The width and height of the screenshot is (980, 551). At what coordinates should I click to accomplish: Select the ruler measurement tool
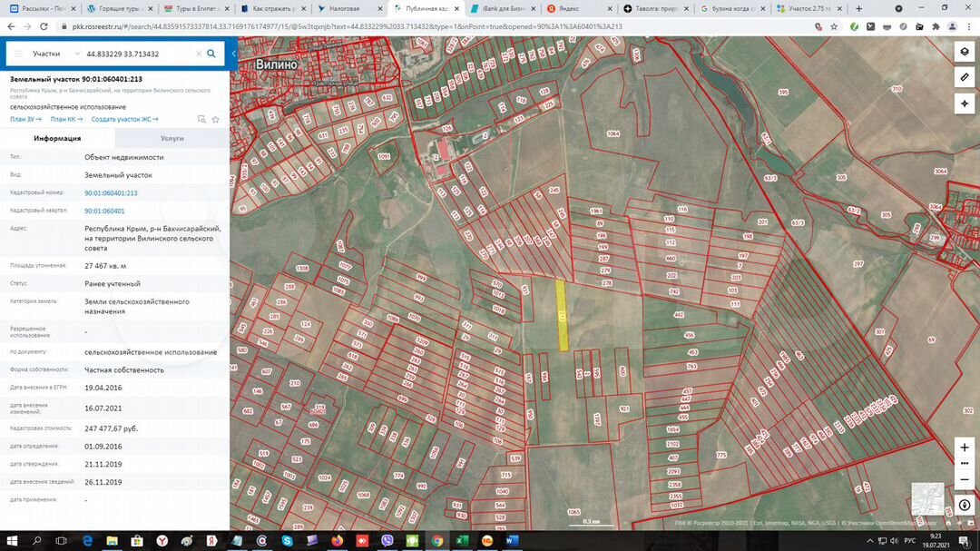coord(965,78)
